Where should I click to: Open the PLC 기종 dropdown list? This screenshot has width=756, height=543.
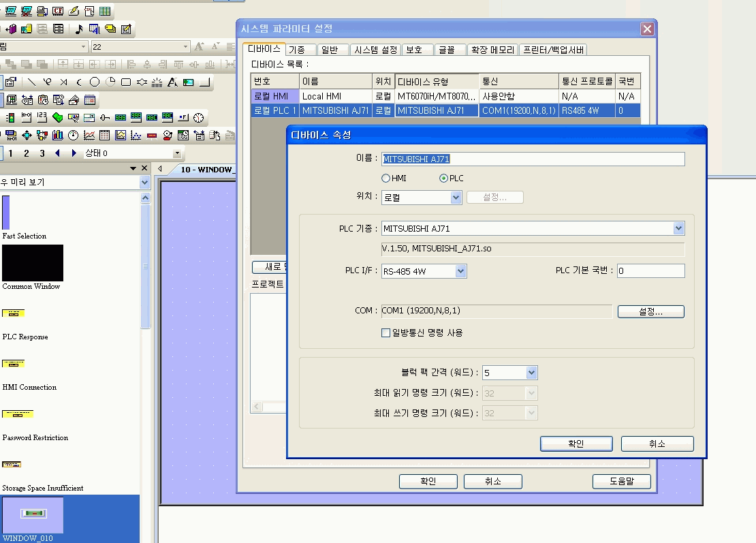[x=678, y=229]
